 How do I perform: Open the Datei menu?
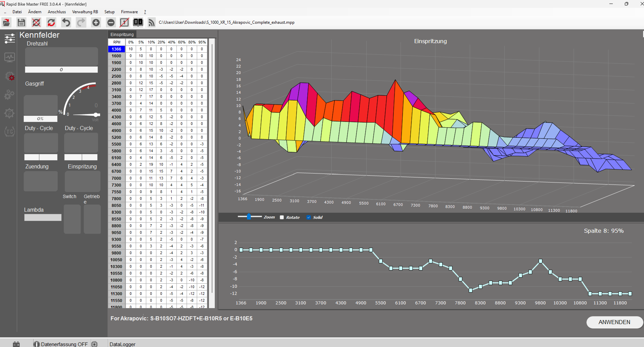[x=17, y=12]
